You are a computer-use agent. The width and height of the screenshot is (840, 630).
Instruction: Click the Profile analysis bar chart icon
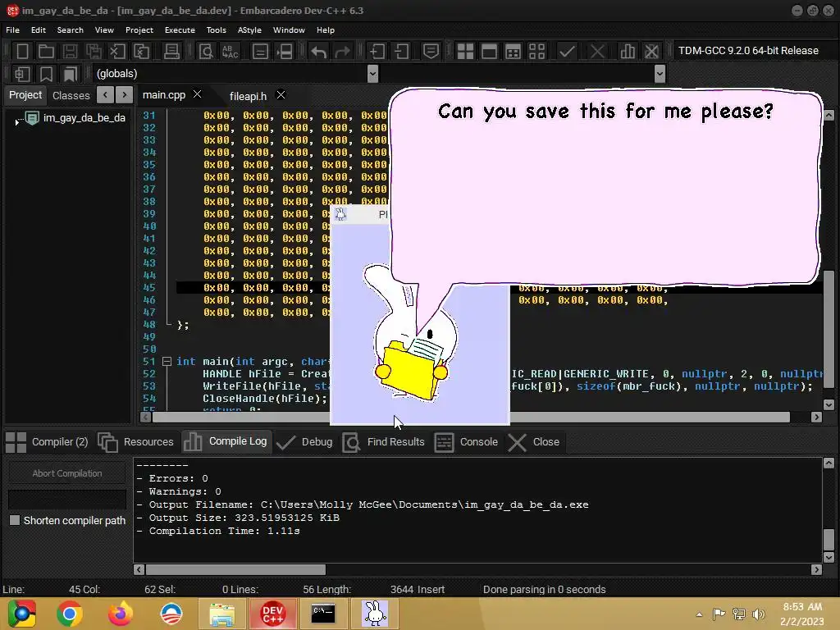point(628,52)
